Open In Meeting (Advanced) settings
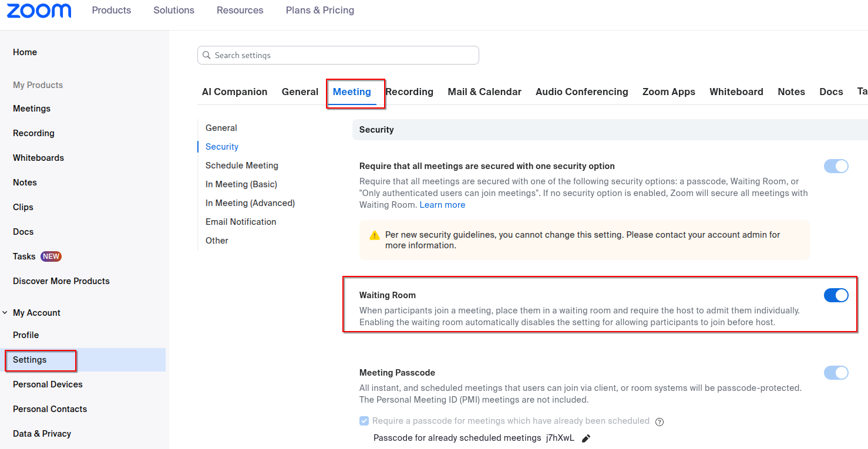 pyautogui.click(x=250, y=202)
